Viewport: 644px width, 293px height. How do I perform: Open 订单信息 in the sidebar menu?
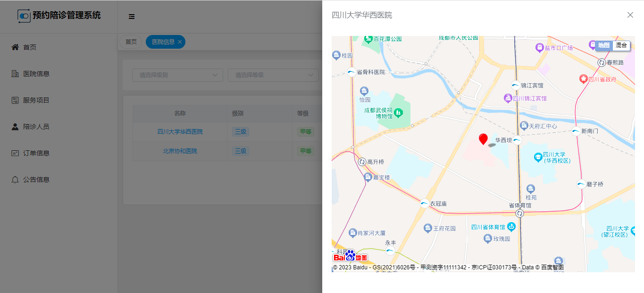[59, 153]
